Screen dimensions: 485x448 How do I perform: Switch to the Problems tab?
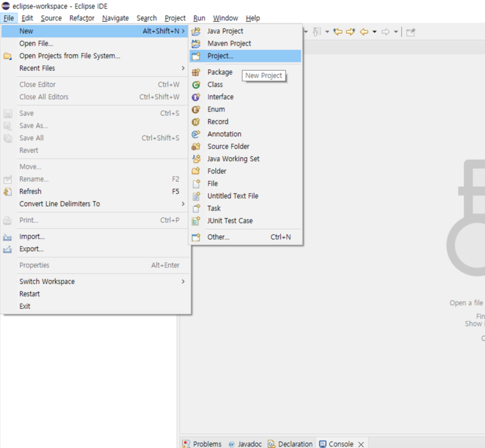202,444
